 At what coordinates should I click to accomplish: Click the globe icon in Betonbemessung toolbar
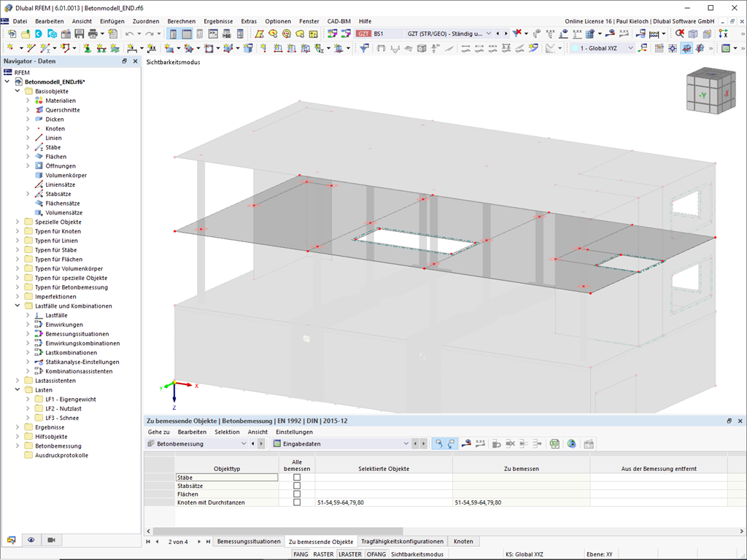pos(571,444)
